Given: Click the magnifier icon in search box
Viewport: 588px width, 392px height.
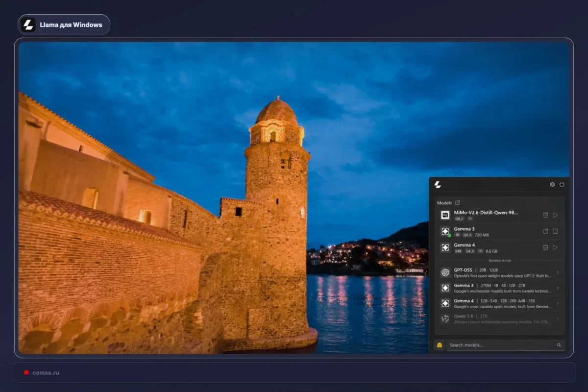Looking at the screenshot, I should 559,345.
